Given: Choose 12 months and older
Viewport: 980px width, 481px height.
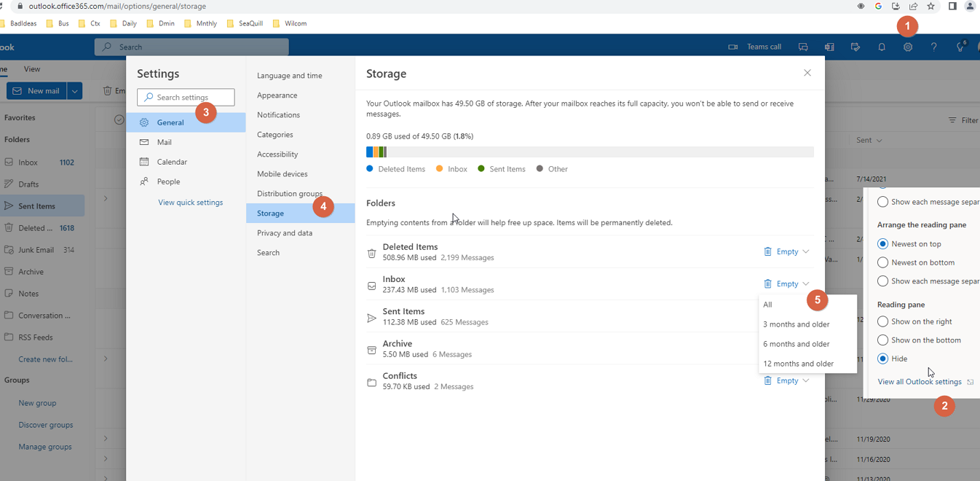Looking at the screenshot, I should [807, 364].
